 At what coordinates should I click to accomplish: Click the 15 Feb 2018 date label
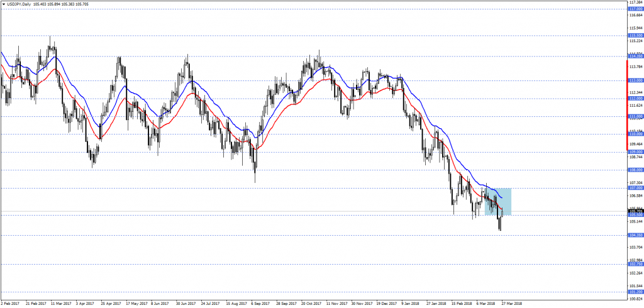(462, 304)
